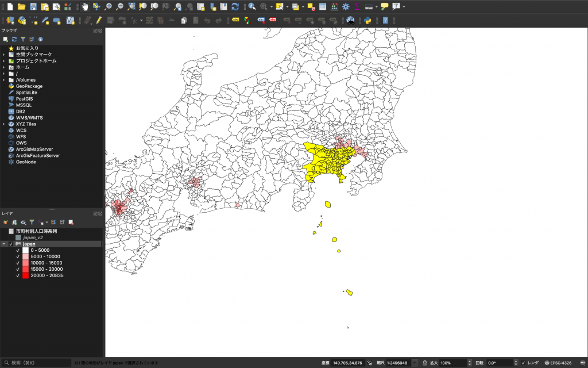Click the Zoom Out magnifier tool
Image resolution: width=588 pixels, height=368 pixels.
point(119,6)
